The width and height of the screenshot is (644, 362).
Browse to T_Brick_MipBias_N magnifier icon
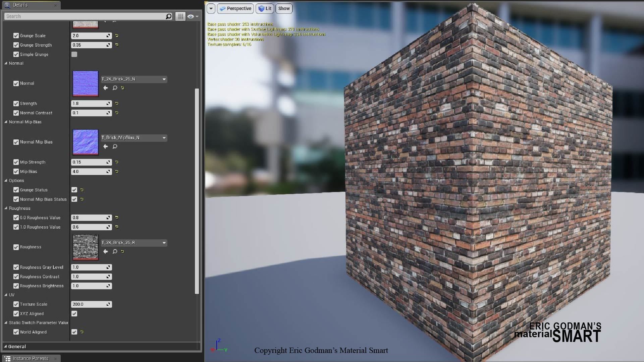point(115,146)
